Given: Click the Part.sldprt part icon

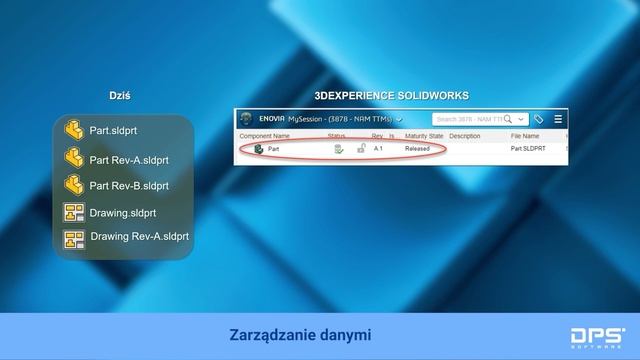Looking at the screenshot, I should tap(74, 130).
